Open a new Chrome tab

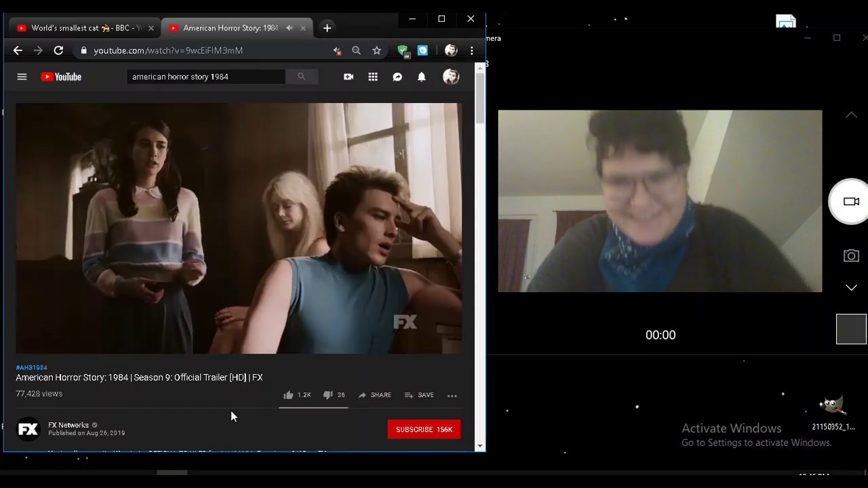327,28
